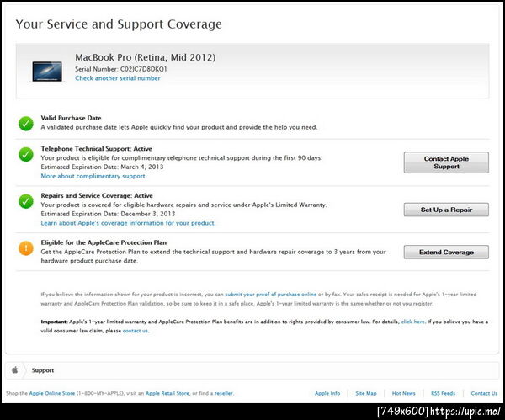Image resolution: width=505 pixels, height=420 pixels.
Task: Click the MacBook Pro product thumbnail image
Action: tap(47, 72)
